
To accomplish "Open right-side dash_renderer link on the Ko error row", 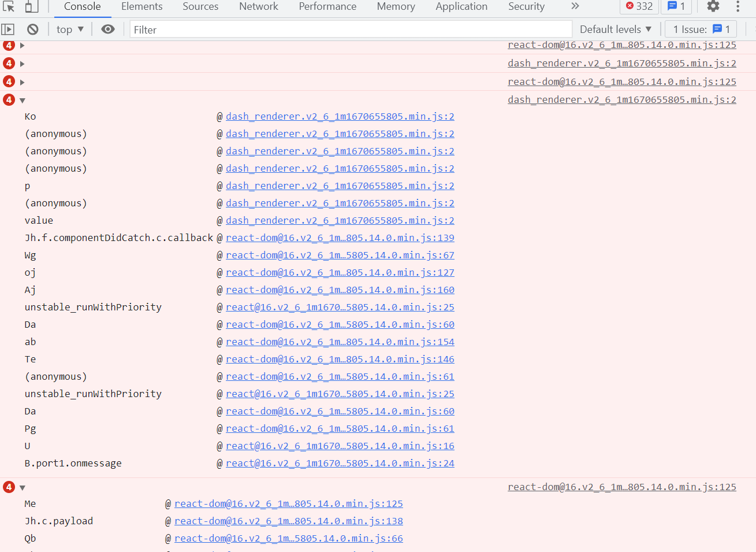I will (x=622, y=100).
